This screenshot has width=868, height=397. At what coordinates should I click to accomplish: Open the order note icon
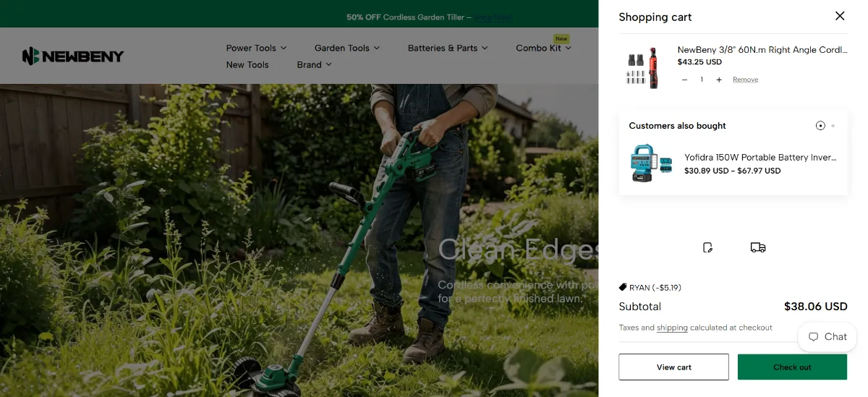pos(708,247)
